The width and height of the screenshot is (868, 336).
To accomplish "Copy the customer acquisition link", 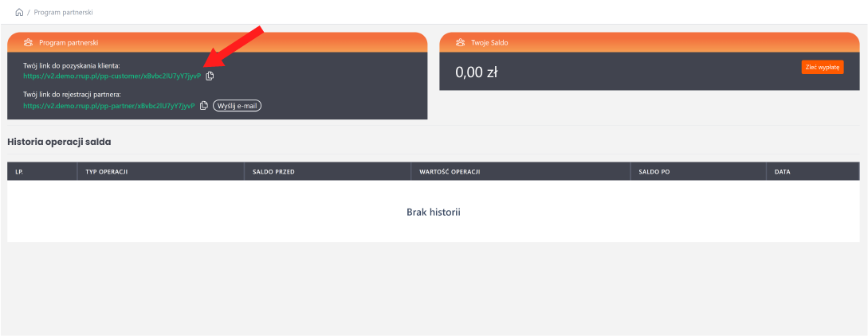I will 210,76.
